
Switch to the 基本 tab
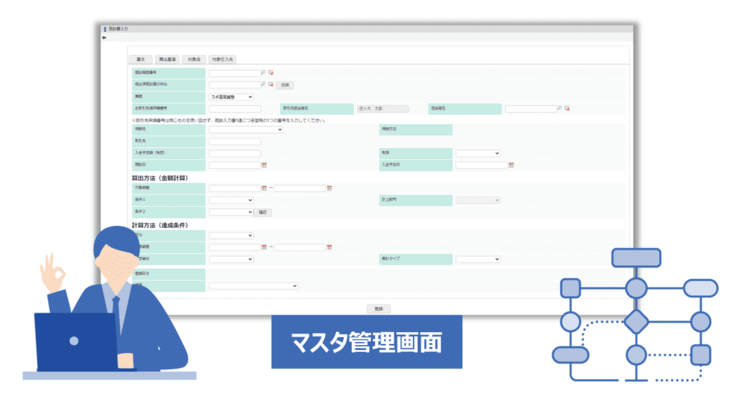click(x=140, y=60)
